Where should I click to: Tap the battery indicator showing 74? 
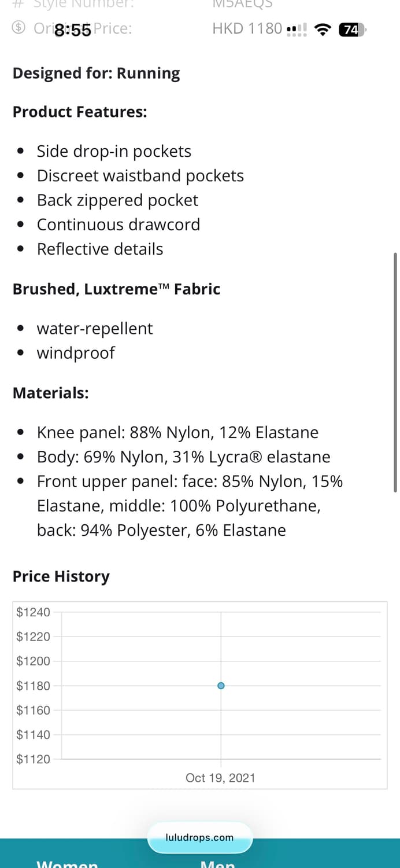pos(351,30)
